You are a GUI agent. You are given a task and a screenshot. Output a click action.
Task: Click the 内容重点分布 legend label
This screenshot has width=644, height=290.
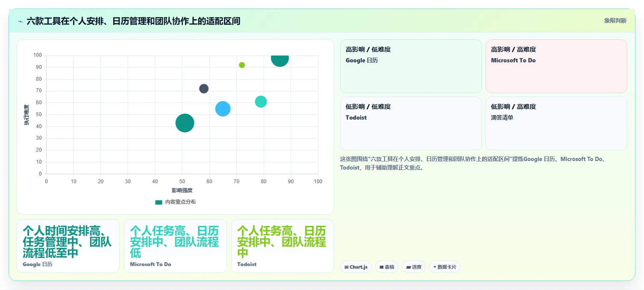point(180,202)
